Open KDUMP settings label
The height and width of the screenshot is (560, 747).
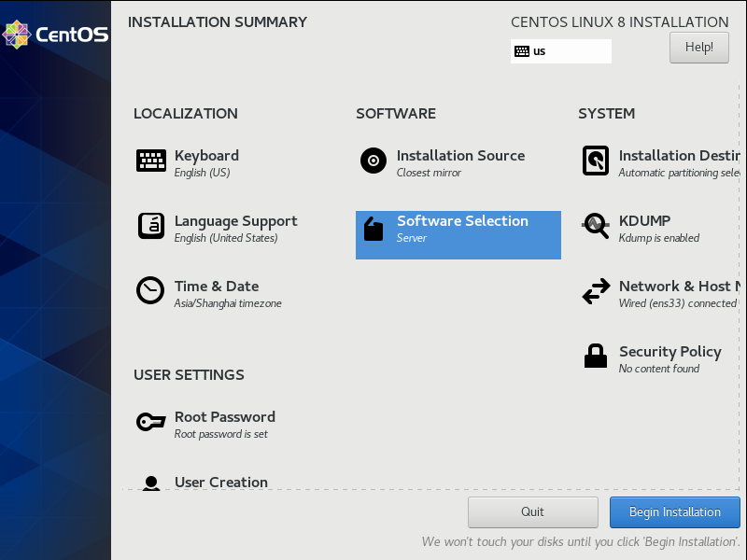pyautogui.click(x=644, y=221)
